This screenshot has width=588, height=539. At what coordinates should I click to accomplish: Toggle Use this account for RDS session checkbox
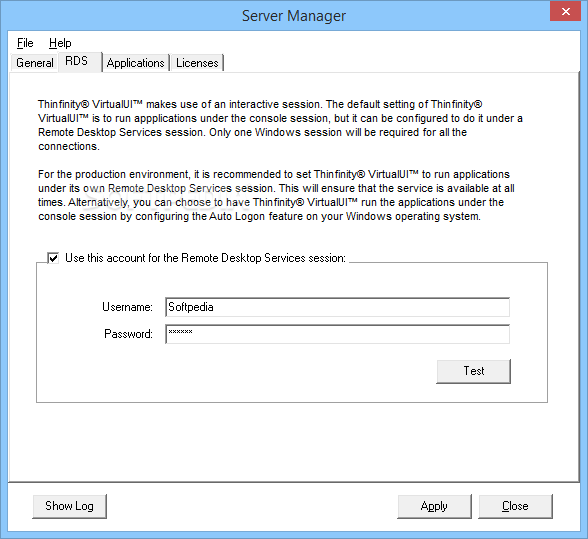(x=53, y=258)
